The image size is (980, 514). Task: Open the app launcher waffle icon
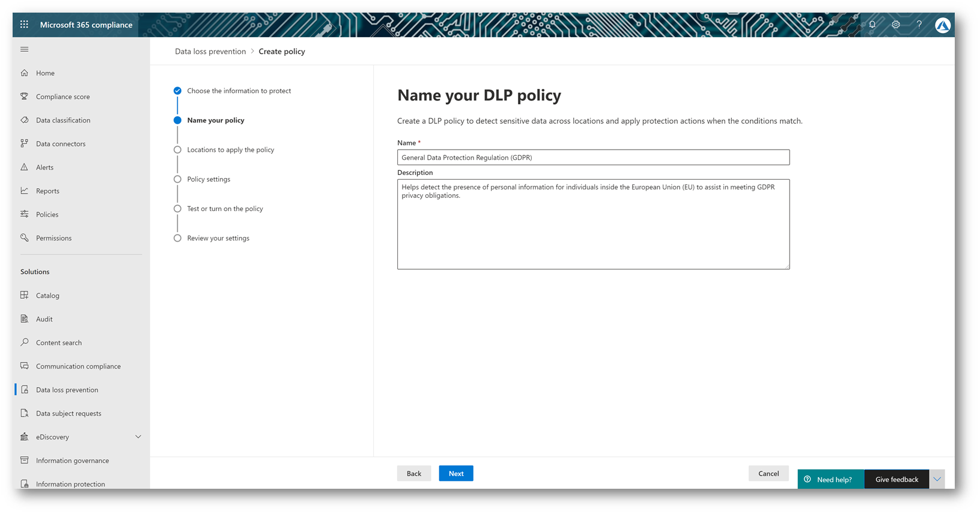(24, 25)
